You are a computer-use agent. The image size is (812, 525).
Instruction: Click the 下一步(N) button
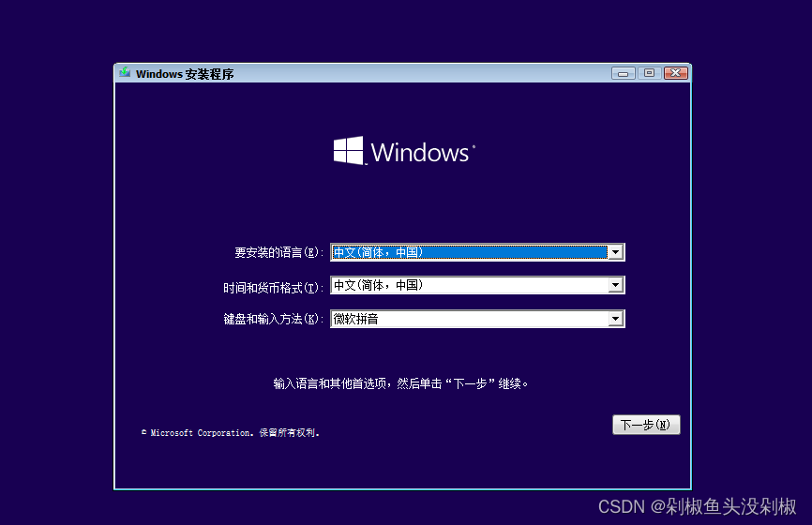pyautogui.click(x=646, y=425)
